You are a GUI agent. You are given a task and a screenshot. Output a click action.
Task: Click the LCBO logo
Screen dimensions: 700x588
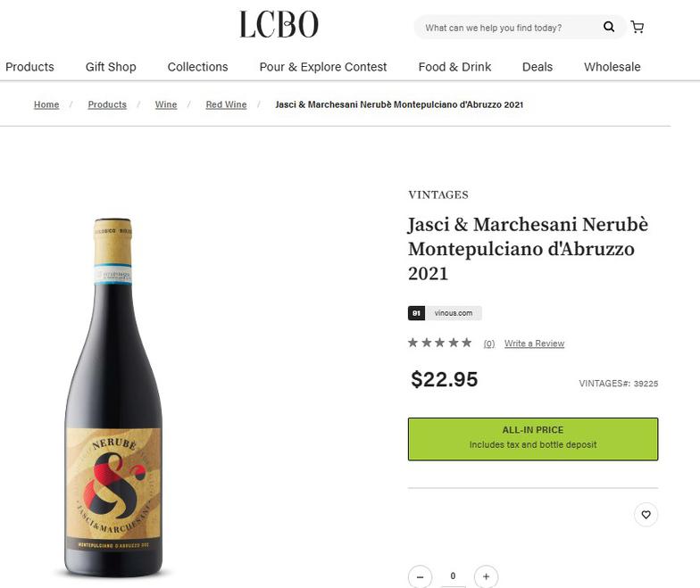coord(279,24)
